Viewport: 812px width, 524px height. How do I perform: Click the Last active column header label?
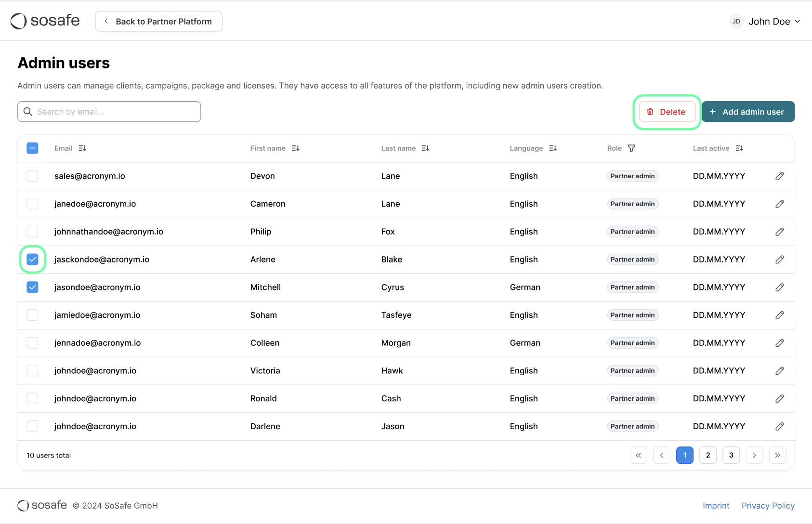coord(711,148)
